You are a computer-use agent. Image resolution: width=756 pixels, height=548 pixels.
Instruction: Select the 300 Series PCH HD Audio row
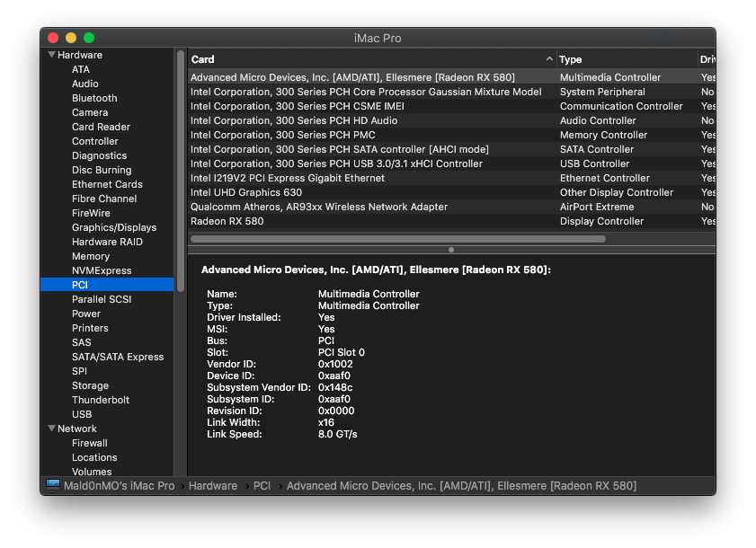click(451, 120)
